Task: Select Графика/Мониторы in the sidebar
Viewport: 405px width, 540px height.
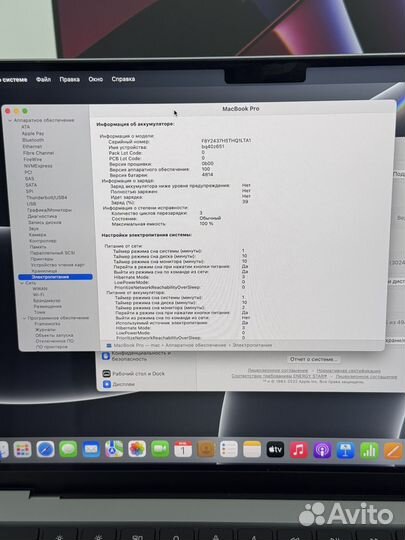Action: pyautogui.click(x=49, y=210)
